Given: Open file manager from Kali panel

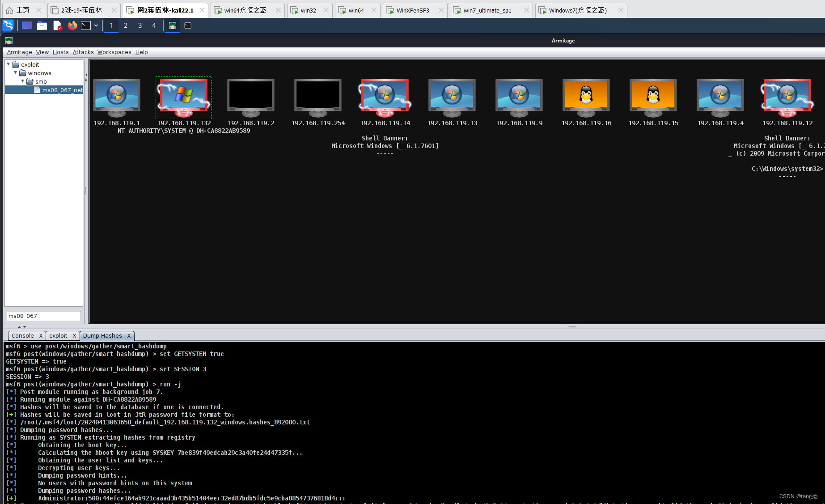Looking at the screenshot, I should tap(42, 25).
